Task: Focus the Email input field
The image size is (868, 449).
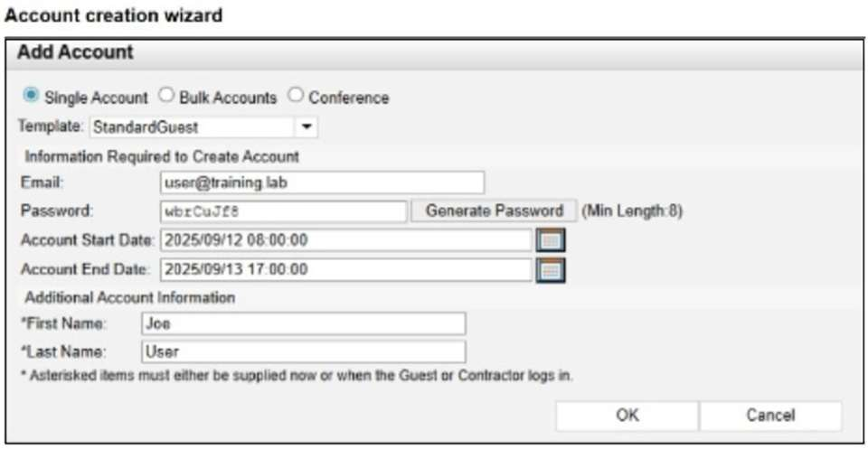Action: click(321, 182)
